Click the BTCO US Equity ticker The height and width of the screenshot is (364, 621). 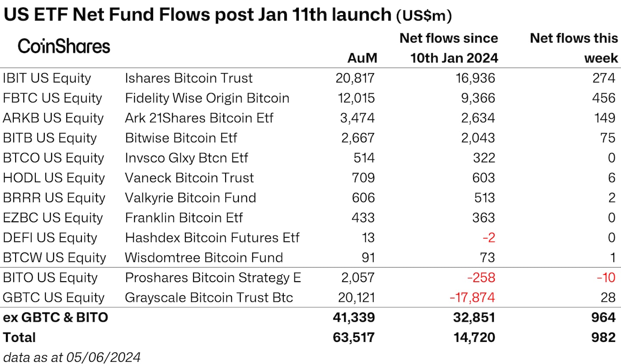tap(53, 158)
